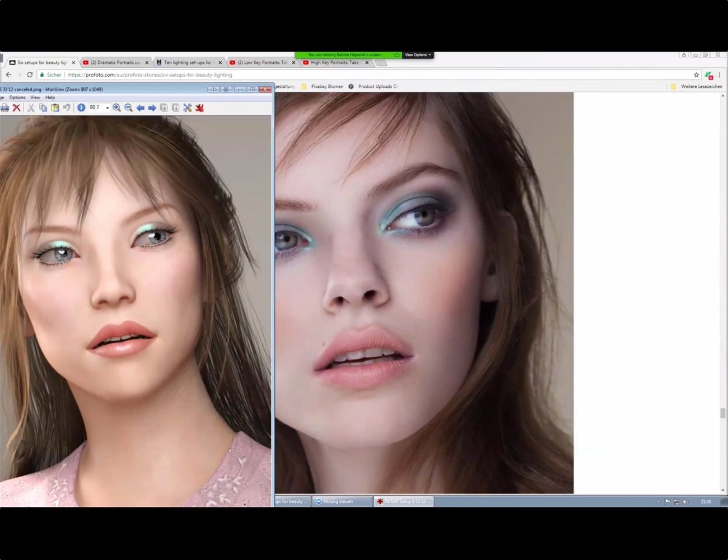This screenshot has height=560, width=728.
Task: Print the image via the printer icon
Action: 5,108
